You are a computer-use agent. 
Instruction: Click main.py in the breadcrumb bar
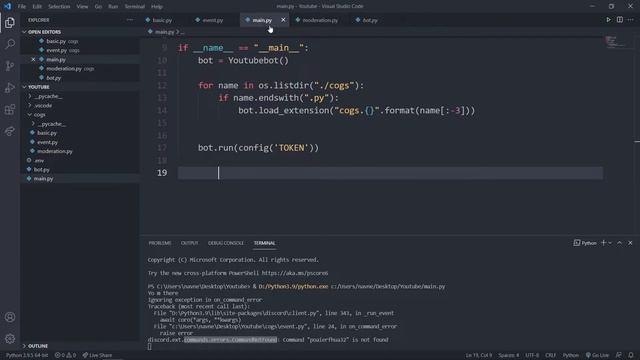[x=164, y=32]
